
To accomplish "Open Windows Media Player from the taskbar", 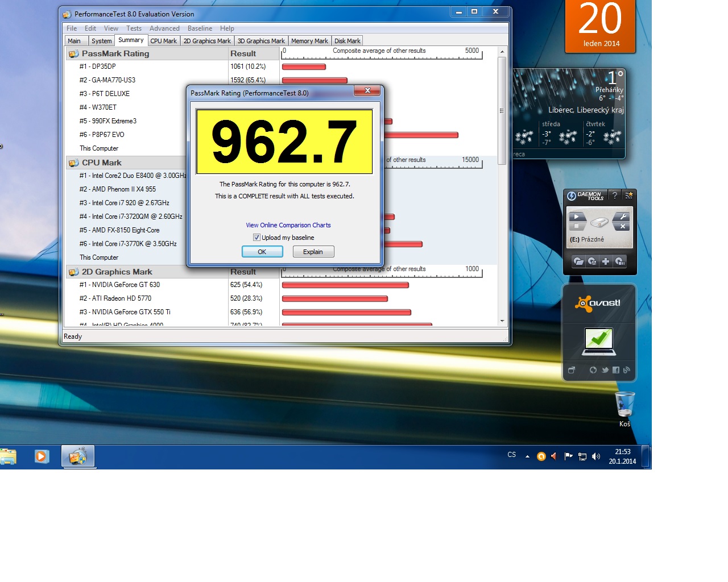I will 42,456.
